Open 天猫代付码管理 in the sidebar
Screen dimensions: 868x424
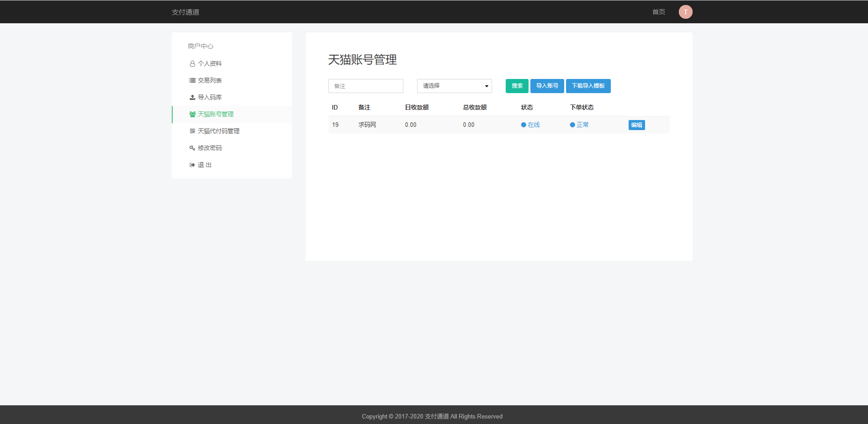pos(232,131)
